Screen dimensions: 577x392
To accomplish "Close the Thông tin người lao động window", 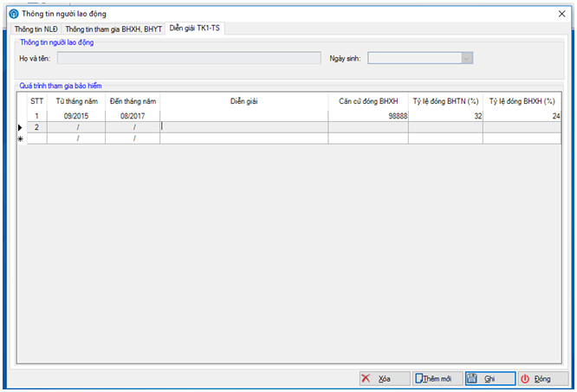I will tap(561, 14).
